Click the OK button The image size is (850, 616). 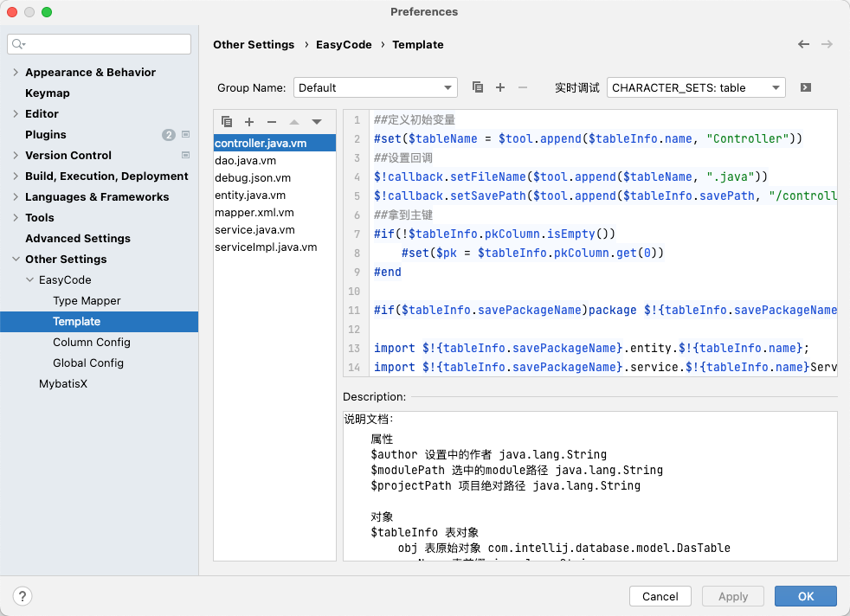pyautogui.click(x=805, y=596)
